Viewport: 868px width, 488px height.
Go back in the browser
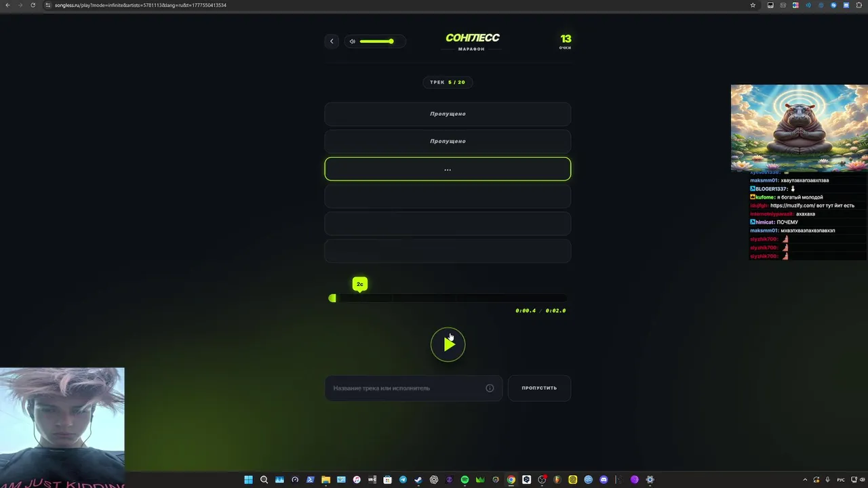pos(7,5)
